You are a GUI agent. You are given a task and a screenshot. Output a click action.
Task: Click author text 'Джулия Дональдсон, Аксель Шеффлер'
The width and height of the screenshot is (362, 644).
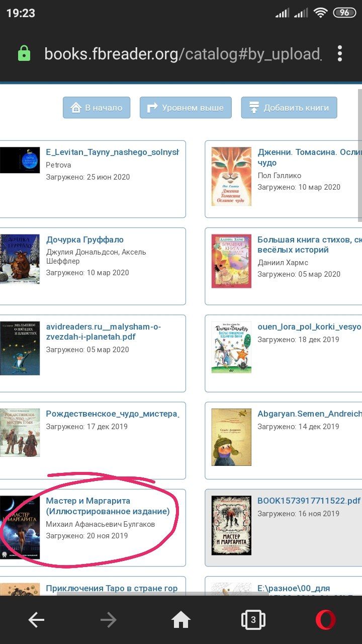pos(96,257)
